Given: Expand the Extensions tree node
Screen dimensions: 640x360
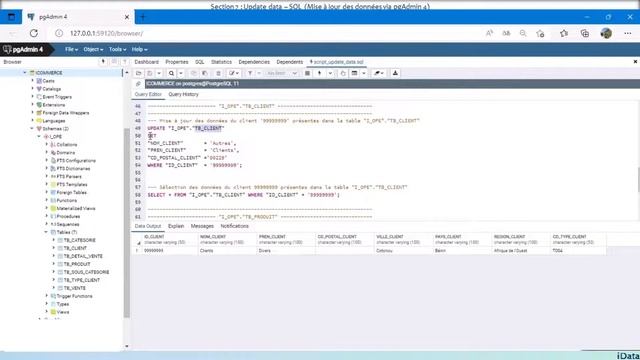Looking at the screenshot, I should 33,105.
